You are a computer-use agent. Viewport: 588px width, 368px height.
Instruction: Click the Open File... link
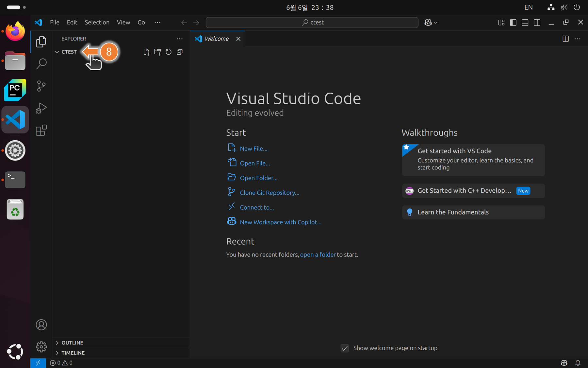coord(255,163)
